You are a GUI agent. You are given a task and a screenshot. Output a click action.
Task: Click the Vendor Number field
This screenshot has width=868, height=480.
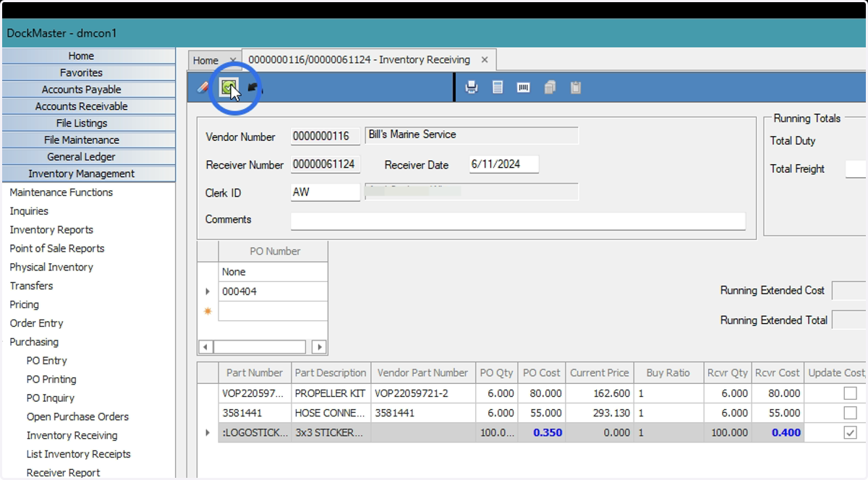325,136
